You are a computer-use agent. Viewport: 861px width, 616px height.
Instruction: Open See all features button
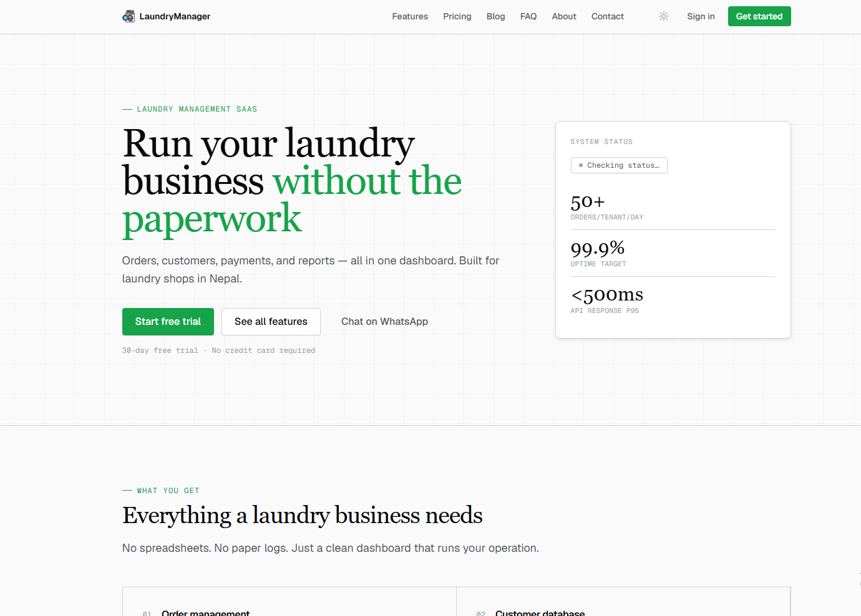tap(271, 322)
